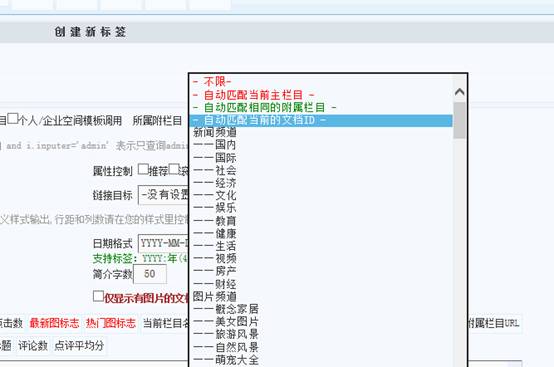
Task: Enable '仅显示有图片的文档' checkbox
Action: coord(98,296)
